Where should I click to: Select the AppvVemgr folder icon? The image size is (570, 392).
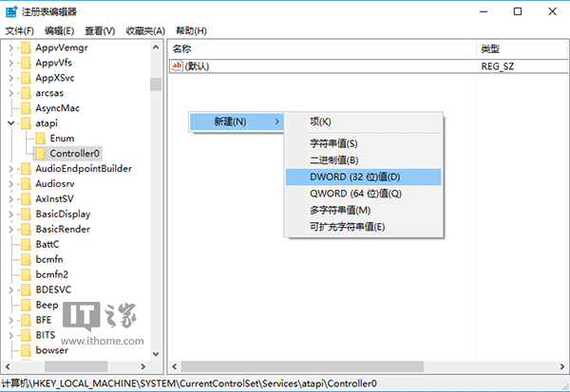click(26, 47)
